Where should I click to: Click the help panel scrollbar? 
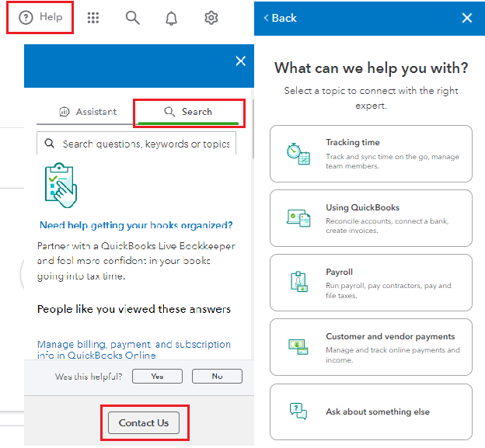tap(253, 129)
